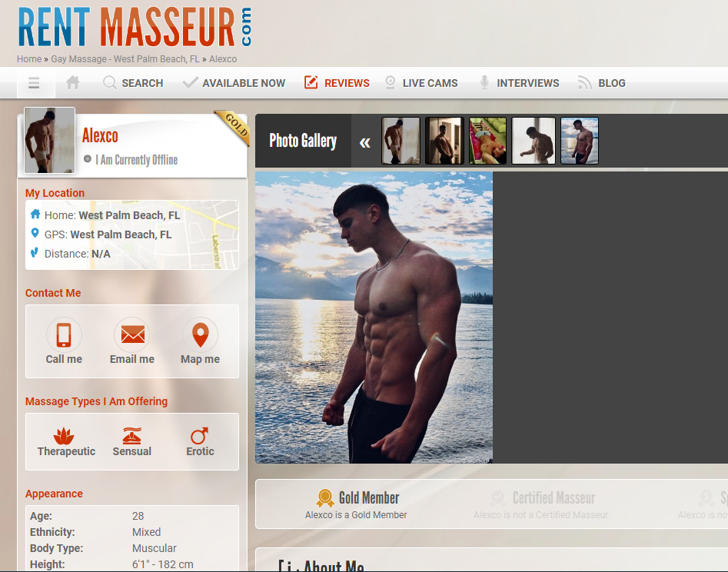The width and height of the screenshot is (728, 572).
Task: Click the offline status dot indicator
Action: 88,159
